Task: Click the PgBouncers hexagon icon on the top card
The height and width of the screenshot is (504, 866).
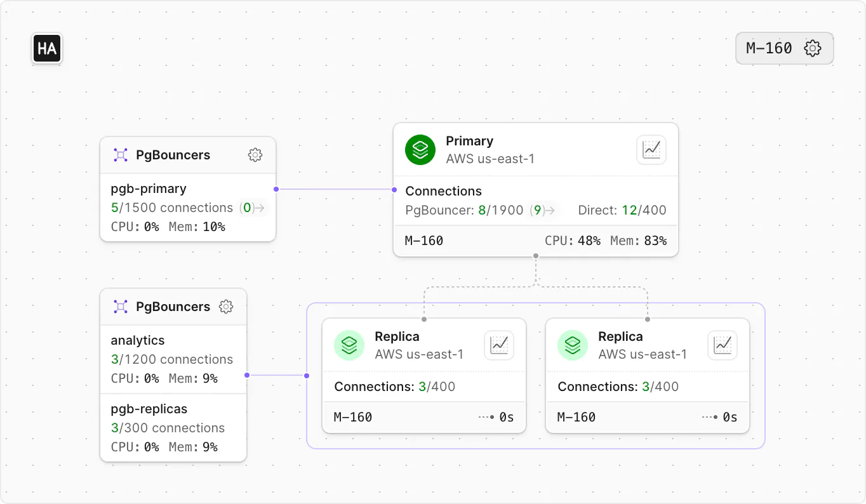Action: (120, 154)
